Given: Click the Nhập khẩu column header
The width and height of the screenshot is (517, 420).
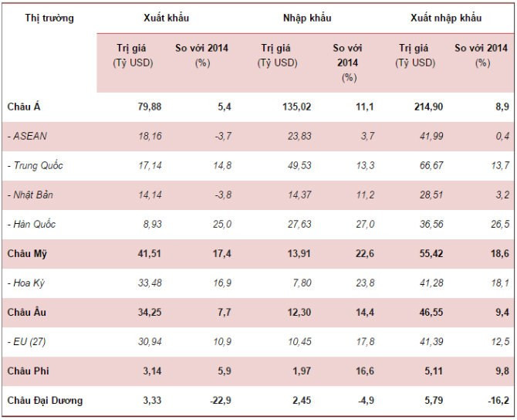Looking at the screenshot, I should pyautogui.click(x=305, y=18).
